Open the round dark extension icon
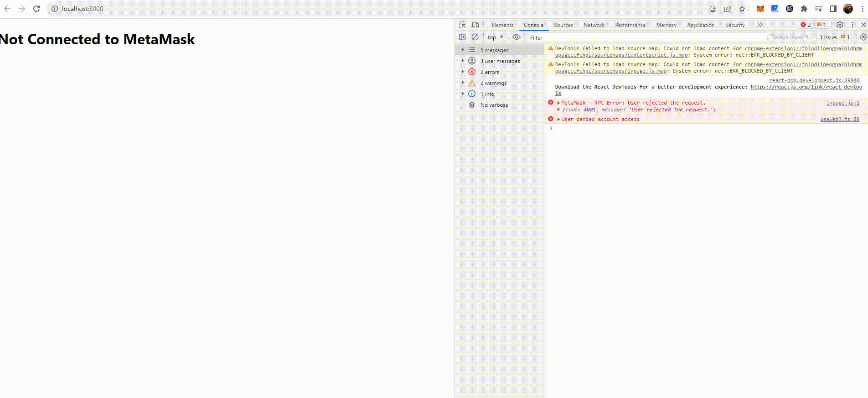The image size is (868, 398). [790, 9]
